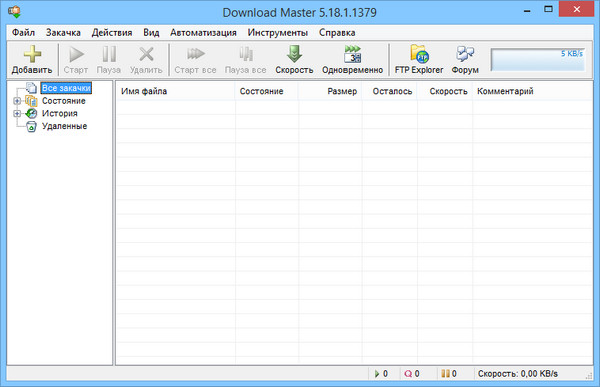Select Все закачки in the tree
600x387 pixels.
[x=66, y=88]
